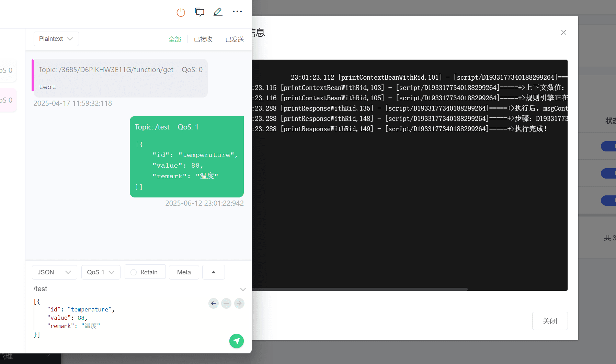Expand the /test topic history chevron
This screenshot has width=616, height=364.
243,289
